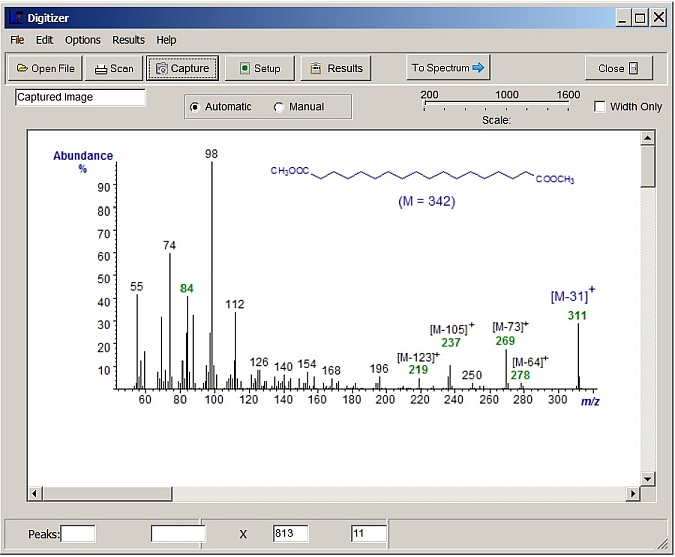Screen dimensions: 675x557
Task: Choose the Manual radio option
Action: click(279, 107)
